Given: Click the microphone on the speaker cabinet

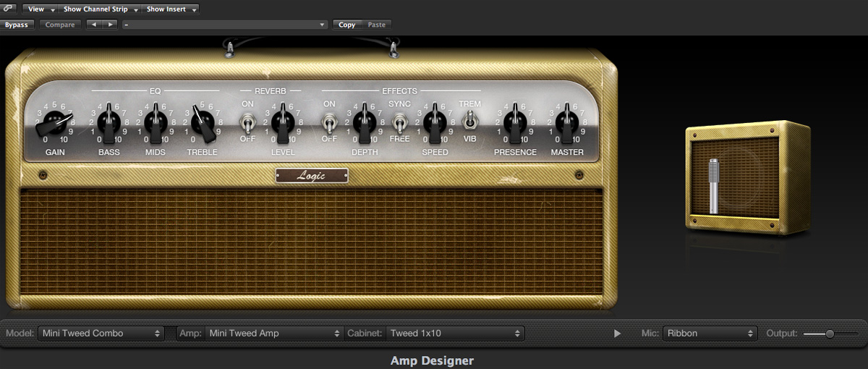Looking at the screenshot, I should point(714,185).
